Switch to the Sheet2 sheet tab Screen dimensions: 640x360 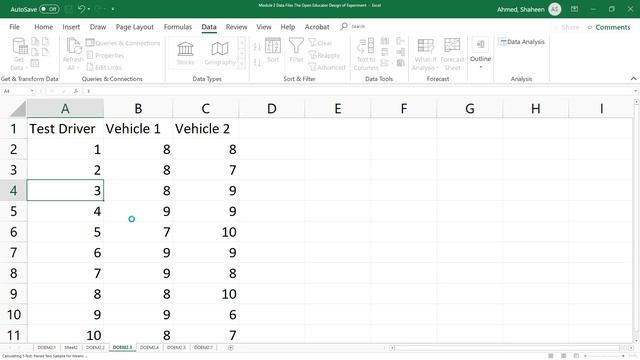point(71,347)
